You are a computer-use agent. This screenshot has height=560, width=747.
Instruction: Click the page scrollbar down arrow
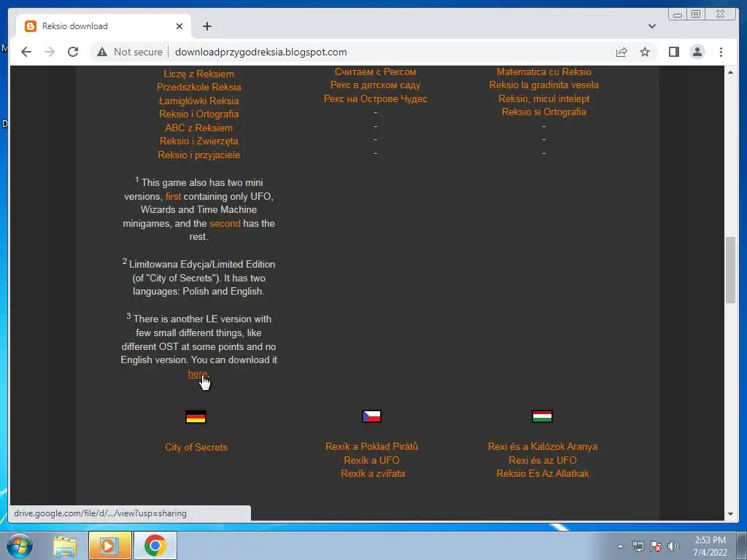click(x=730, y=514)
